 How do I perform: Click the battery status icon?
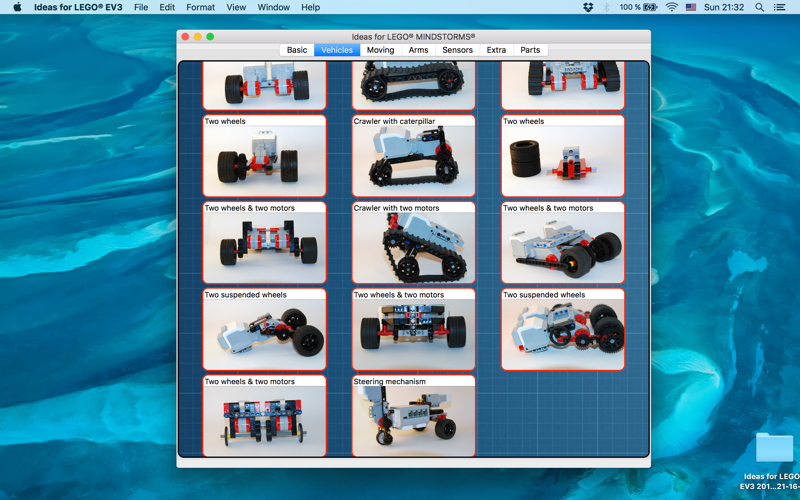(x=650, y=7)
